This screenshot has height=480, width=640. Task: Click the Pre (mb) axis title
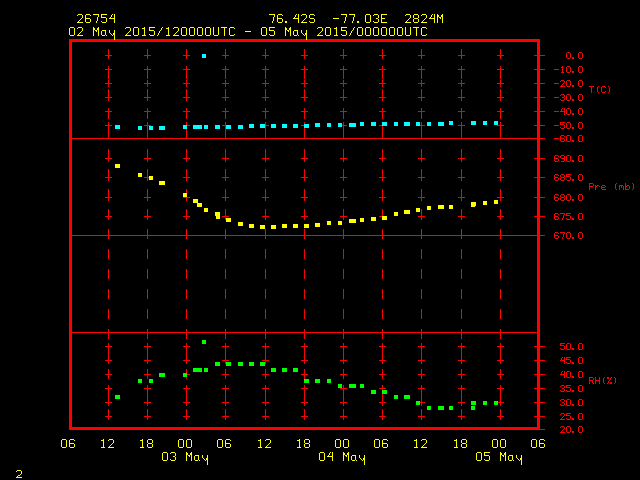[611, 187]
